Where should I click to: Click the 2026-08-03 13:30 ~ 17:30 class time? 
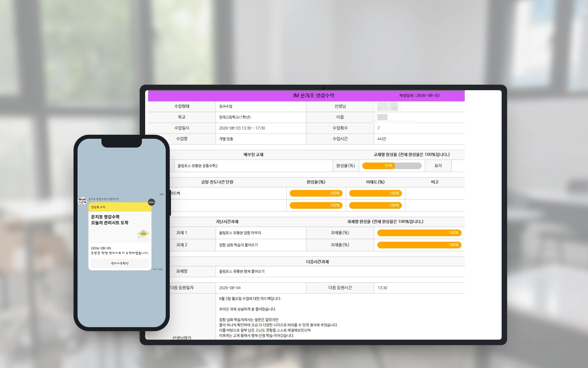click(242, 128)
